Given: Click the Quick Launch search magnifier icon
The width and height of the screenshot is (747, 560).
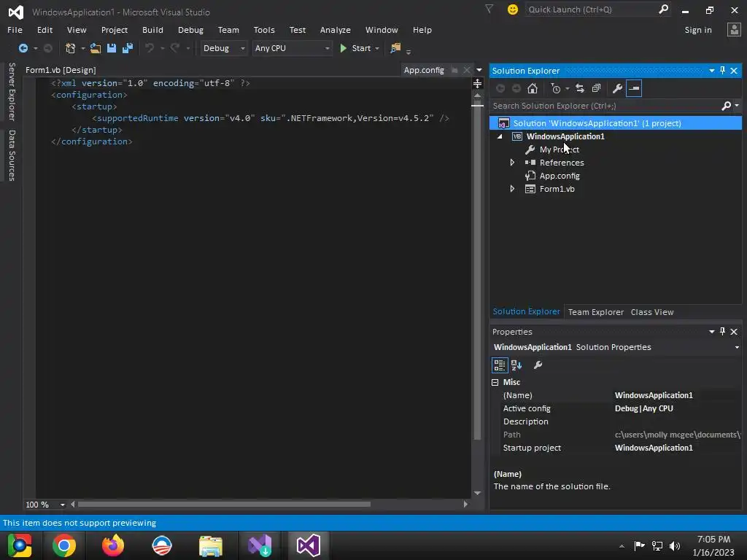Looking at the screenshot, I should point(663,9).
